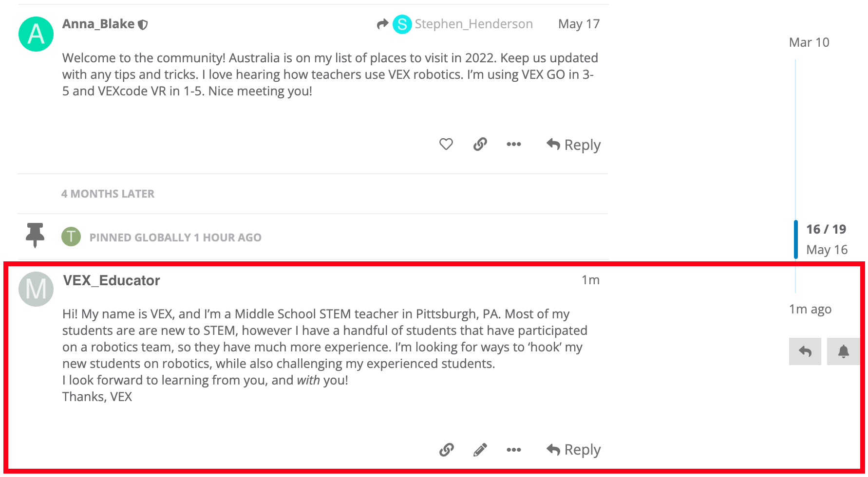Open show more actions on VEX_Educator's post
Viewport: 868px width, 477px height.
(513, 450)
